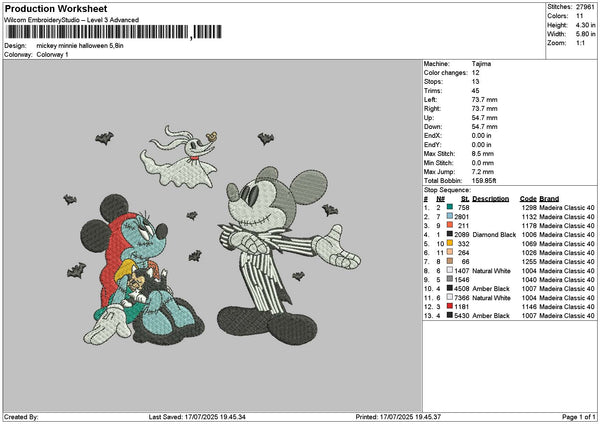The image size is (600, 424).
Task: Choose the Amber Black swatch with 5430 stitches
Action: tap(450, 315)
